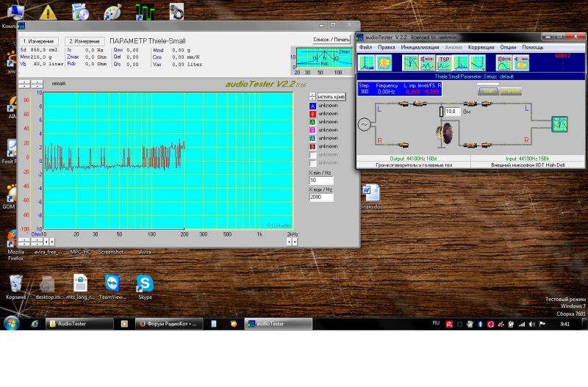Open the Помощь menu
The height and width of the screenshot is (387, 588).
(532, 47)
